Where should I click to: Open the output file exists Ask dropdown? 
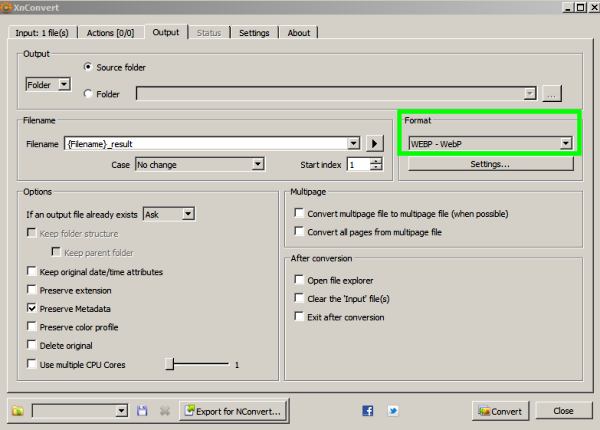coord(169,214)
